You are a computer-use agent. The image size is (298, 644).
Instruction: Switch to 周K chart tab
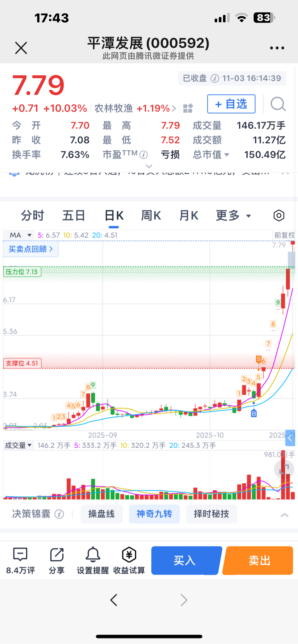(x=151, y=215)
